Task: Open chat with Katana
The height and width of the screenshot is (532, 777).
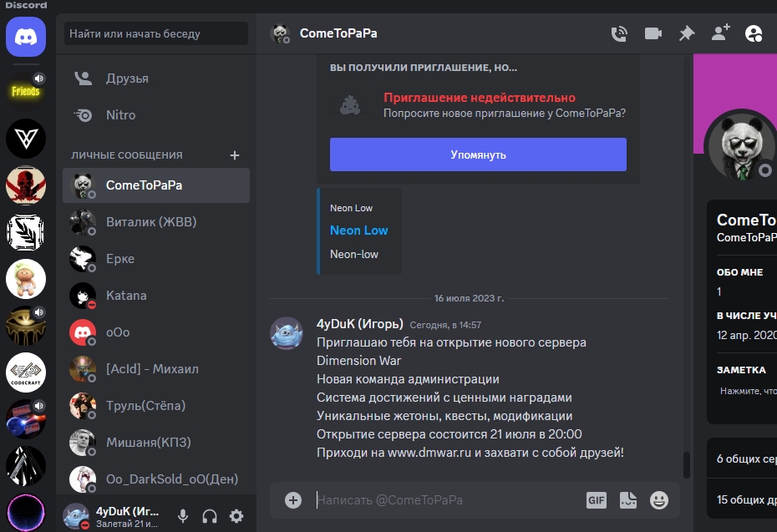Action: coord(156,295)
